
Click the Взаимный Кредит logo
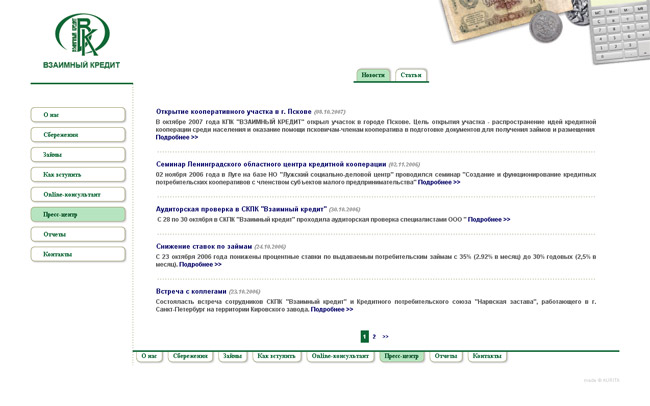tap(82, 40)
